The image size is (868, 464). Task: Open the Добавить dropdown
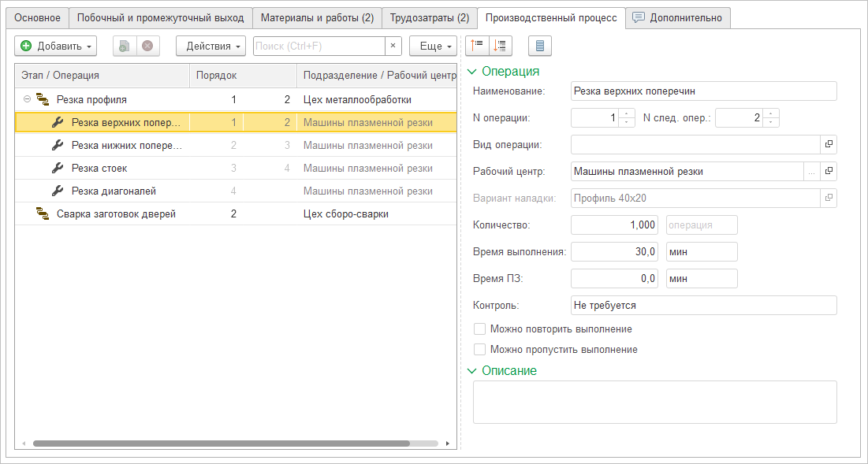click(x=55, y=46)
